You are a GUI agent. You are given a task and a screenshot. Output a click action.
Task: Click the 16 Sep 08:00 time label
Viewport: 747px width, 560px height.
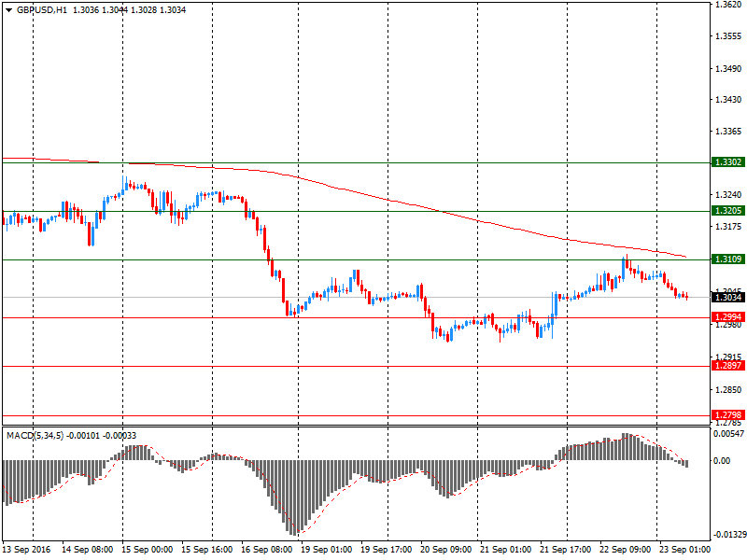tap(267, 550)
